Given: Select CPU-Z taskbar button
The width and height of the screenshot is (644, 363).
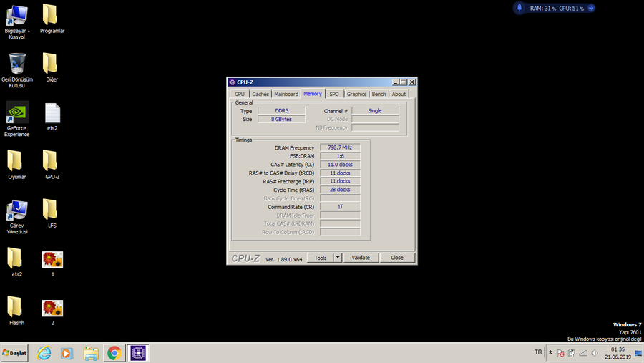Looking at the screenshot, I should point(138,353).
